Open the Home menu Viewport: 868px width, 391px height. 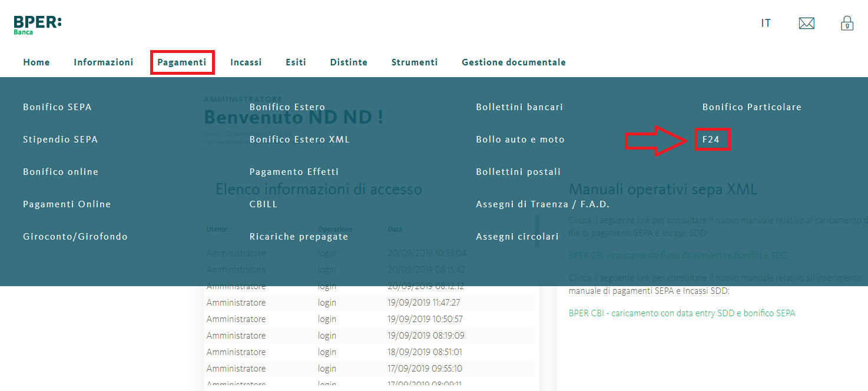(37, 62)
